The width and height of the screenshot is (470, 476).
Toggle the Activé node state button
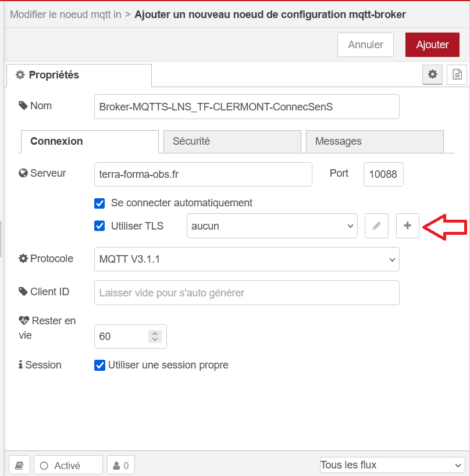pos(69,465)
